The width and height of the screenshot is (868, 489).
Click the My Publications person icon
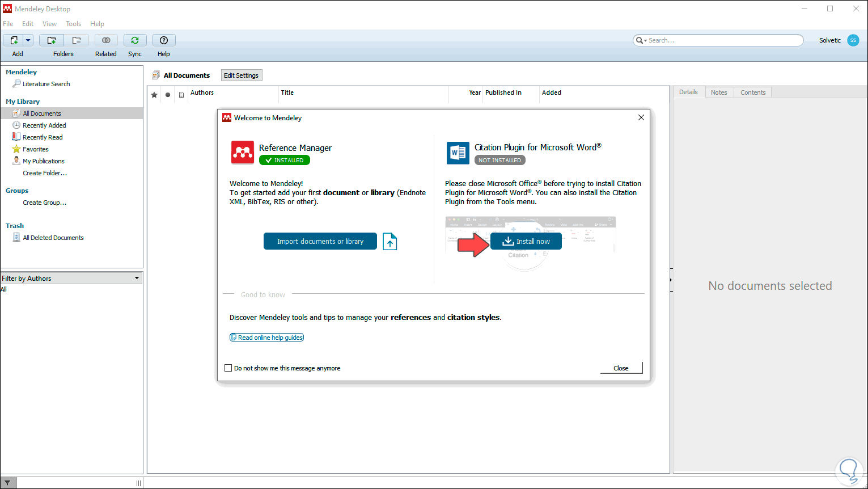pos(16,161)
